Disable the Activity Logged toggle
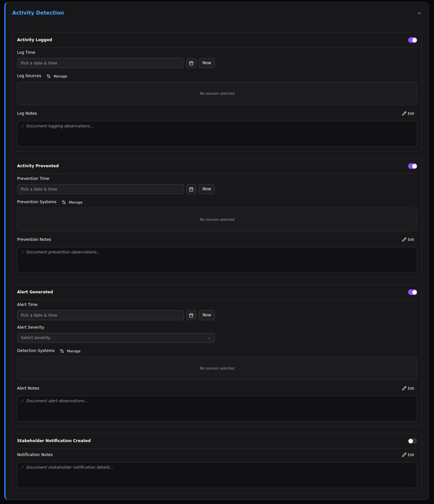The width and height of the screenshot is (434, 504). pyautogui.click(x=412, y=40)
